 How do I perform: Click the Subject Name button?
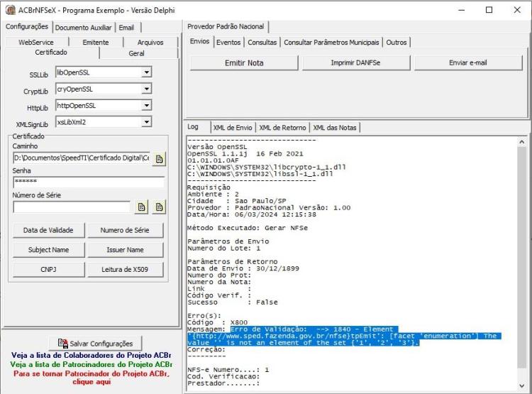click(x=48, y=250)
